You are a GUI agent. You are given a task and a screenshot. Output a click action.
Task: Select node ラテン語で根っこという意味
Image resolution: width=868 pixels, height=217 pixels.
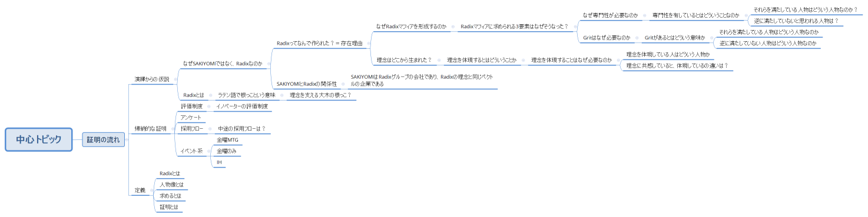(247, 95)
